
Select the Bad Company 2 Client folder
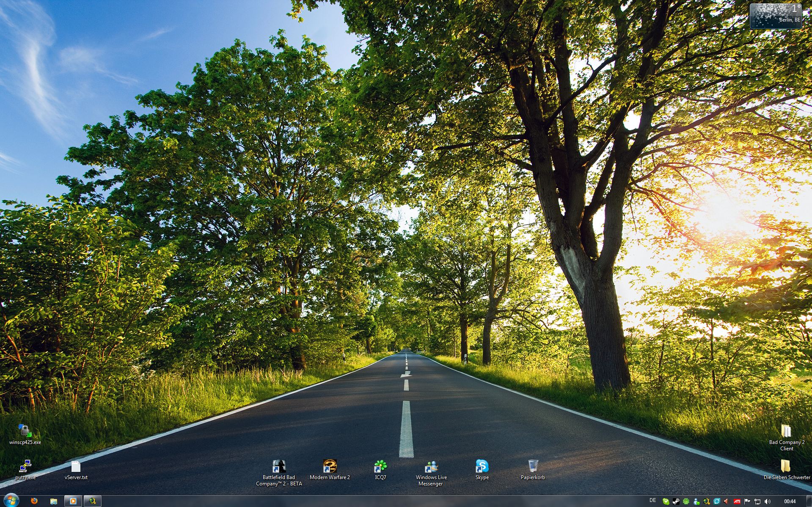786,431
